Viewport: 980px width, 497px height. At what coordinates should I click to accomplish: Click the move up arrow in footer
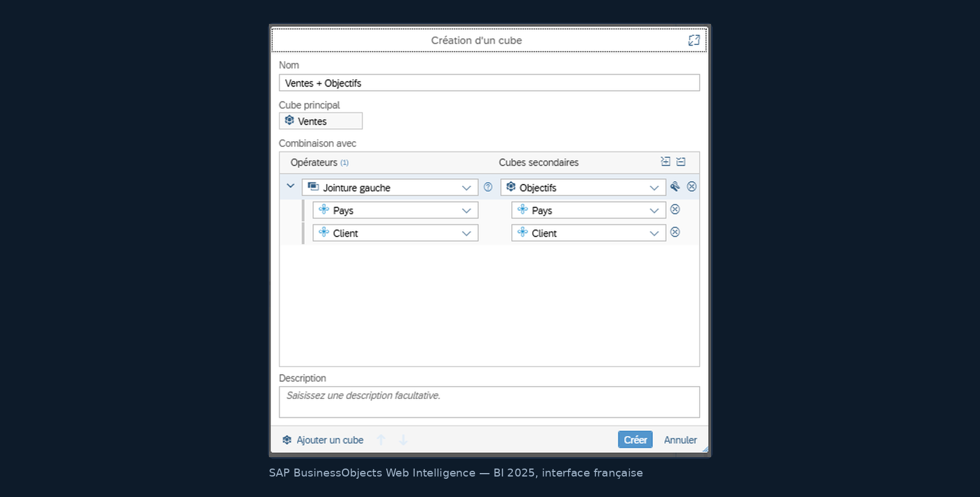[381, 440]
